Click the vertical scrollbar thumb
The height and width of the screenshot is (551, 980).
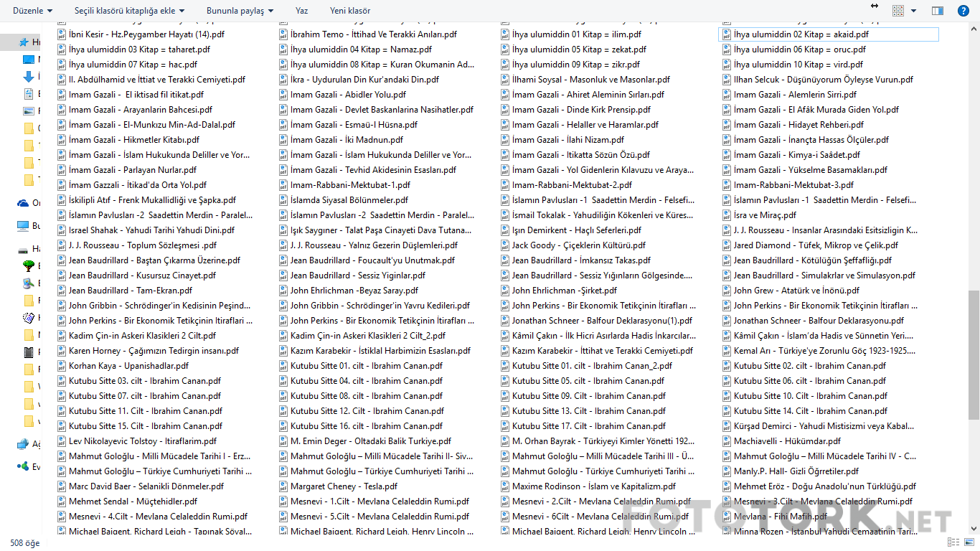(974, 354)
